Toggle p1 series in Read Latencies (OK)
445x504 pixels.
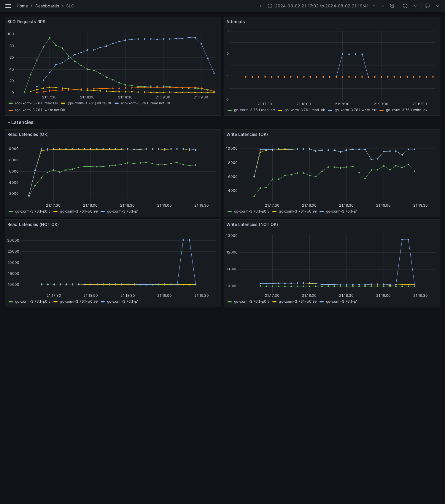[x=123, y=211]
